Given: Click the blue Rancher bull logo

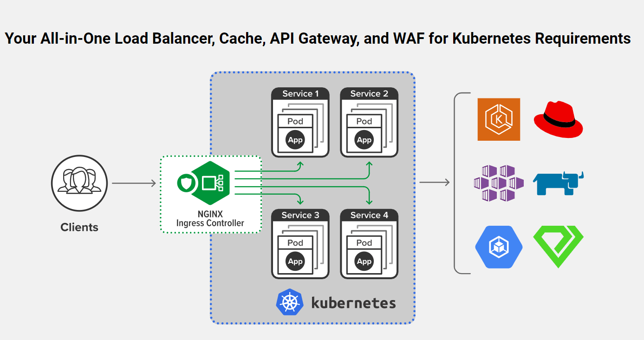Looking at the screenshot, I should point(558,183).
